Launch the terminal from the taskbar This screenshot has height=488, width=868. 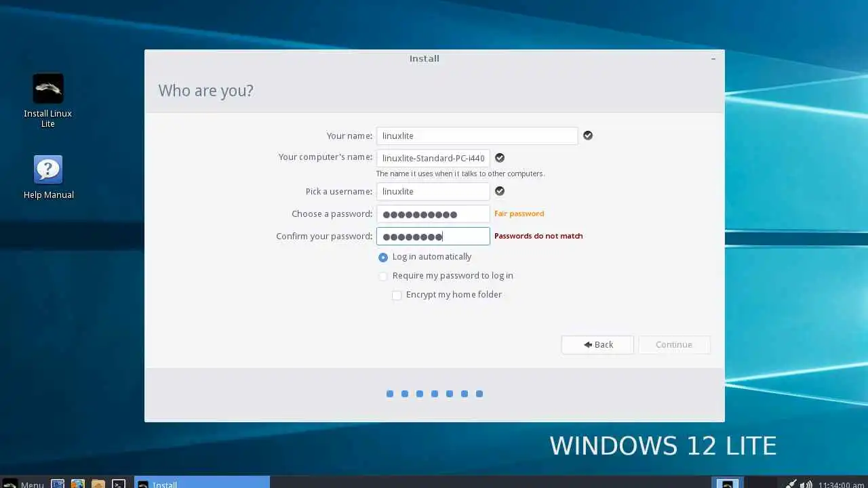[119, 484]
